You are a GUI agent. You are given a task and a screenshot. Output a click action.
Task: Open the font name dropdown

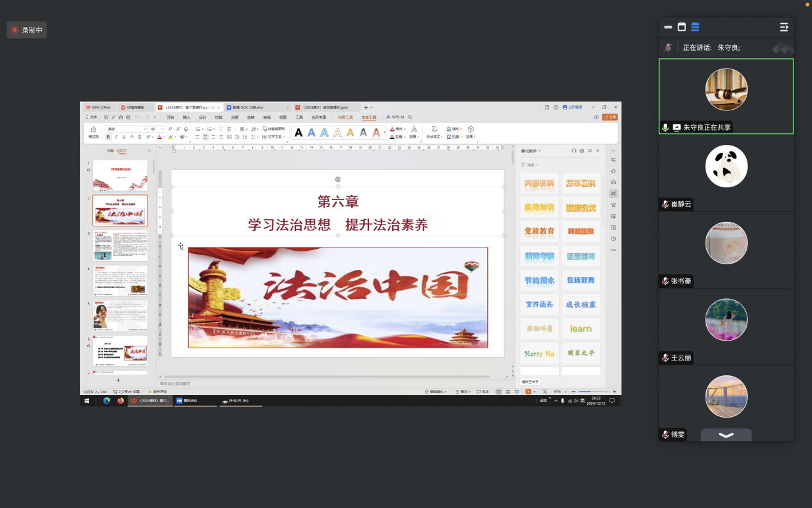coord(126,129)
